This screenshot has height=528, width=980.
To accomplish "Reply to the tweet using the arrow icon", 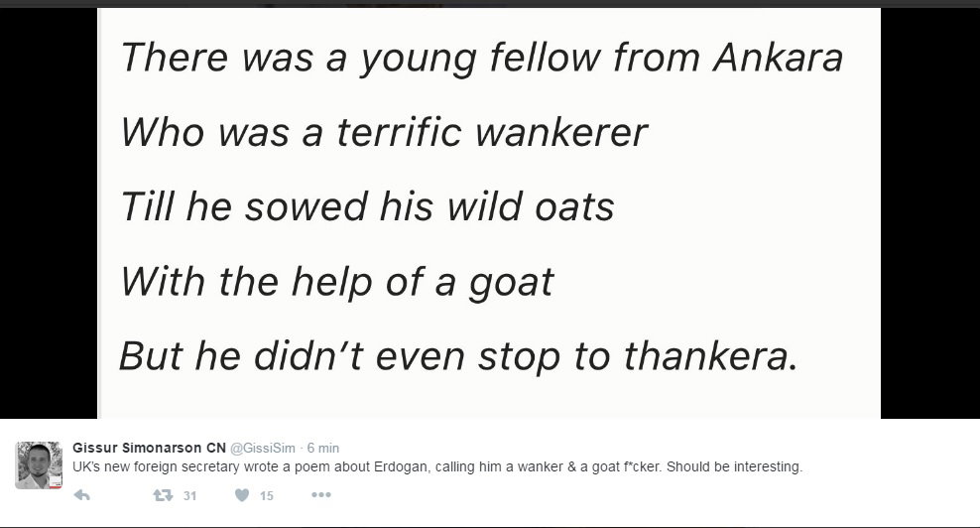I will pyautogui.click(x=82, y=495).
